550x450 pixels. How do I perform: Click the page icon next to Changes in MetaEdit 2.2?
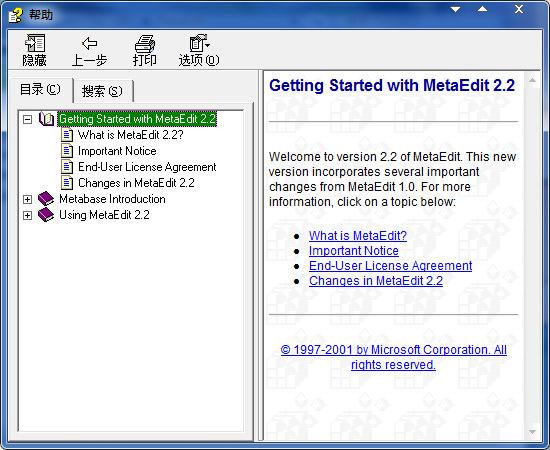pyautogui.click(x=67, y=183)
